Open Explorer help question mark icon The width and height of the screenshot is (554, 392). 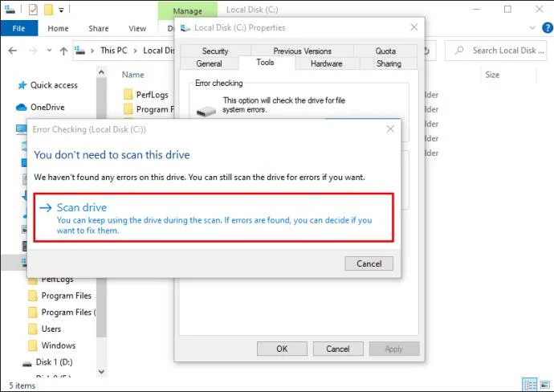[x=548, y=28]
